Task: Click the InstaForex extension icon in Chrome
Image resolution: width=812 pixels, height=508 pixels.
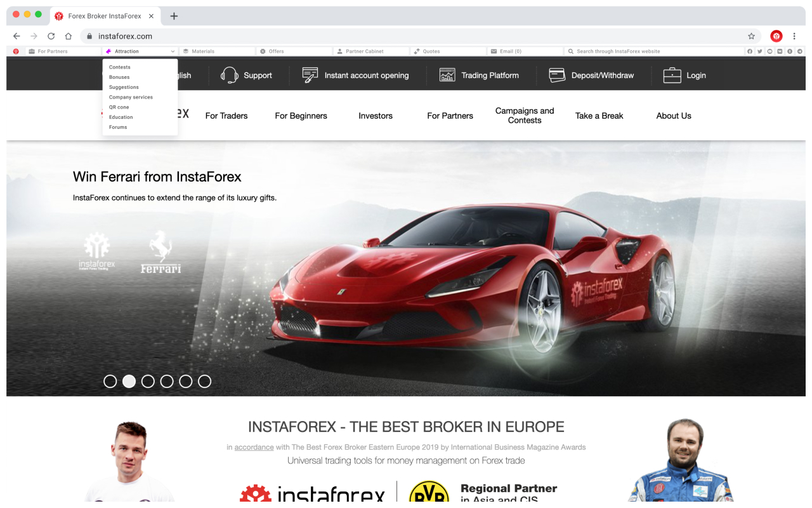Action: click(776, 36)
